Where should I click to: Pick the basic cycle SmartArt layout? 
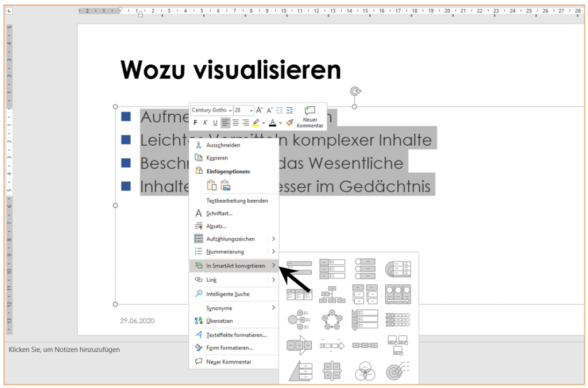click(332, 320)
